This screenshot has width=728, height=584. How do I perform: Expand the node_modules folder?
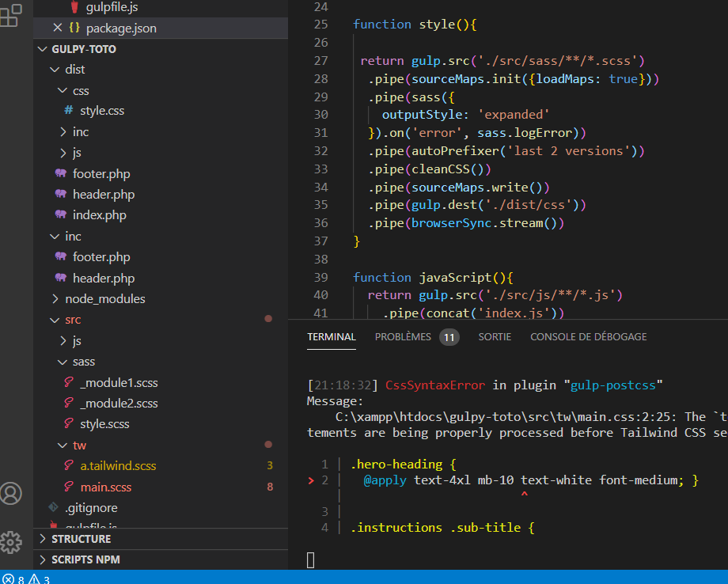coord(55,299)
